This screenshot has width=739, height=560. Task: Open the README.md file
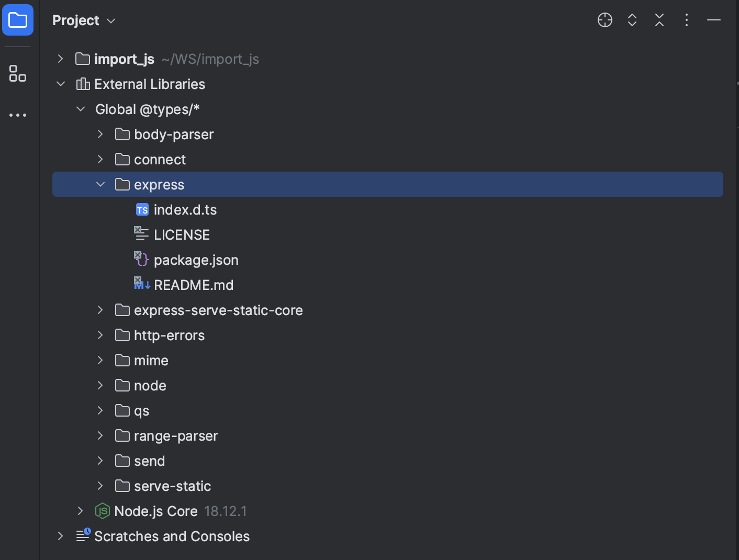[194, 285]
